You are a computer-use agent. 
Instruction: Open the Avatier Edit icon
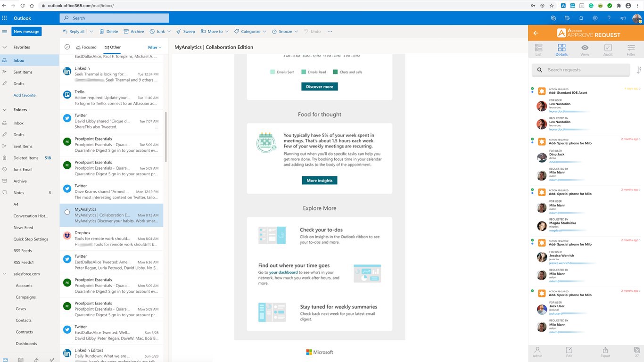click(x=569, y=352)
